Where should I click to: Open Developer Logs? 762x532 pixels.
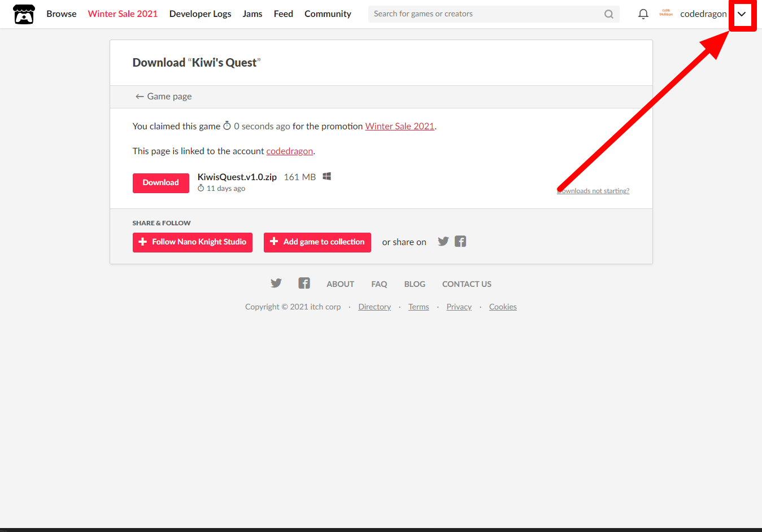pyautogui.click(x=201, y=14)
